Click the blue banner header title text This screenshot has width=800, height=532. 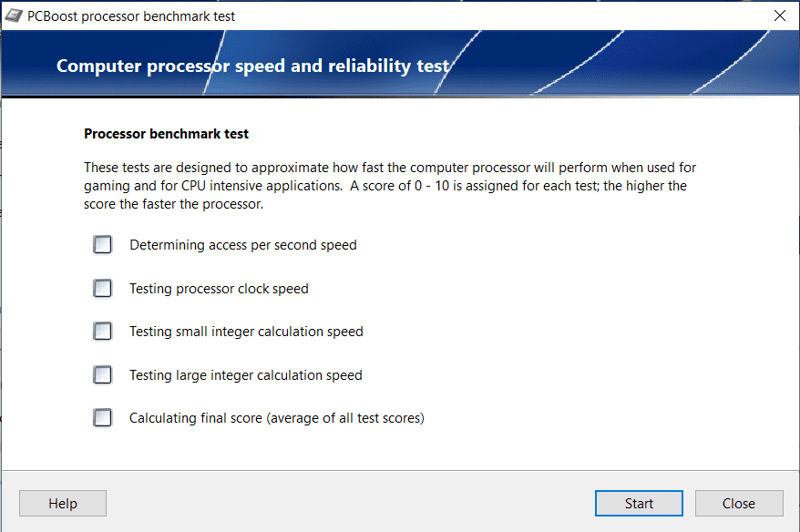click(x=252, y=66)
